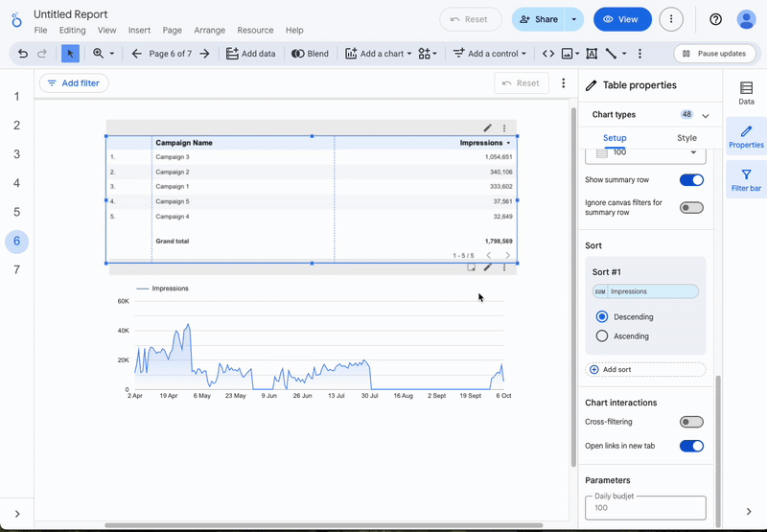Open the Zoom level dropdown arrow
Viewport: 767px width, 532px height.
tap(112, 54)
